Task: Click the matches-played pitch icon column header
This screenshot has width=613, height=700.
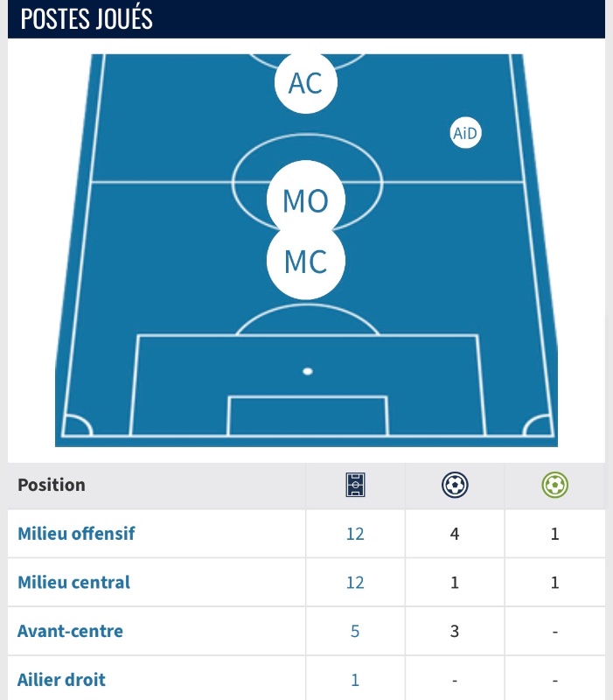Action: coord(355,485)
